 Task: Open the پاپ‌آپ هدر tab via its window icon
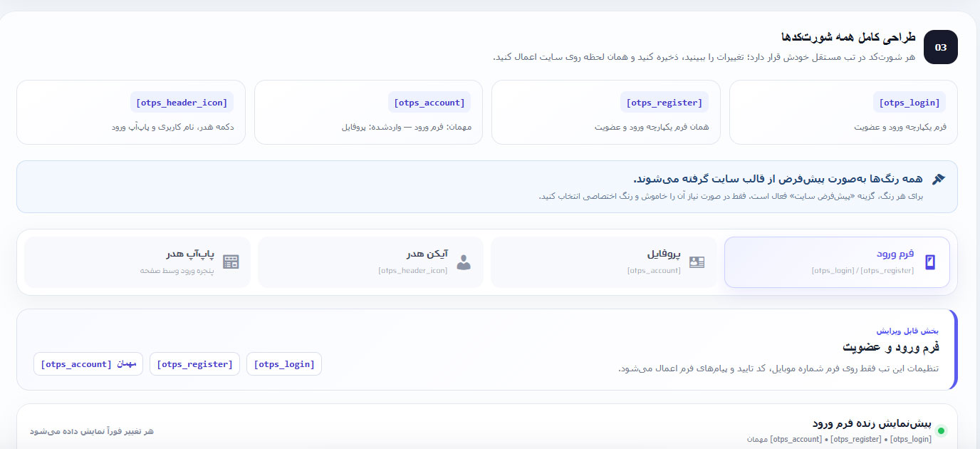coord(231,262)
